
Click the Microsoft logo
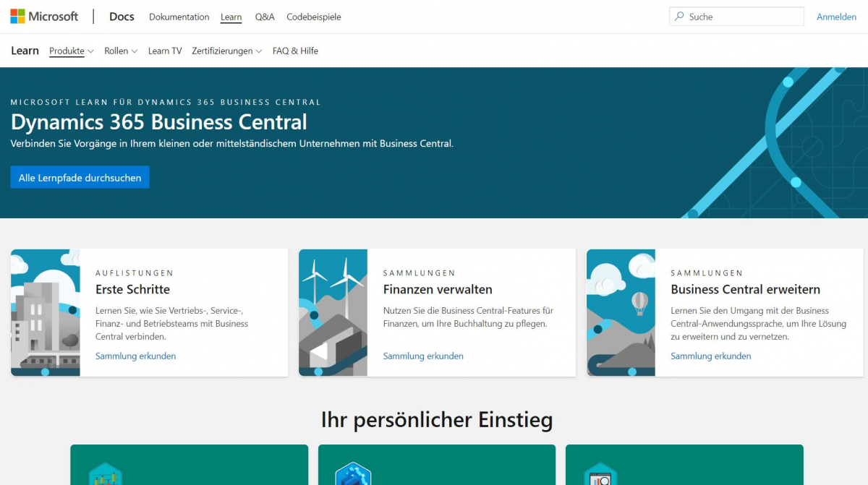(x=44, y=17)
